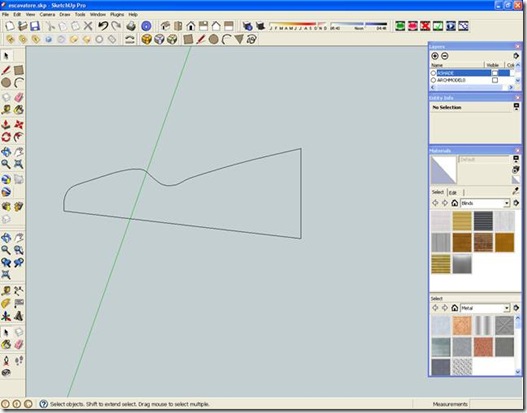The image size is (527, 413).
Task: Open details arrow next to Metal dropdown
Action: coord(516,308)
